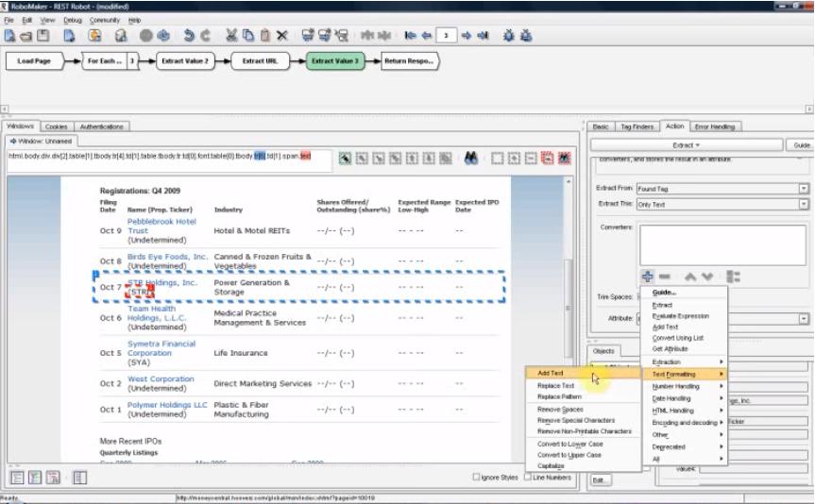The width and height of the screenshot is (815, 504).
Task: Expand the Number Handling submenu
Action: (x=685, y=386)
